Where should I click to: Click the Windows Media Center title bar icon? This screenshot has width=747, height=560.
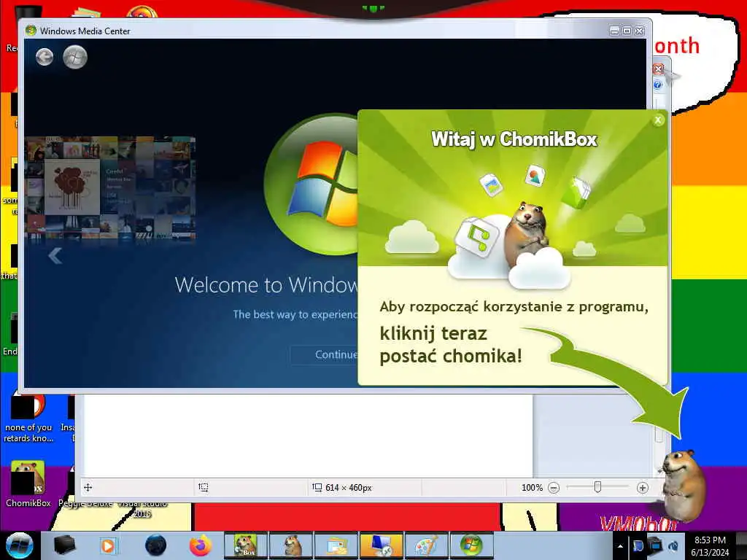(x=31, y=31)
